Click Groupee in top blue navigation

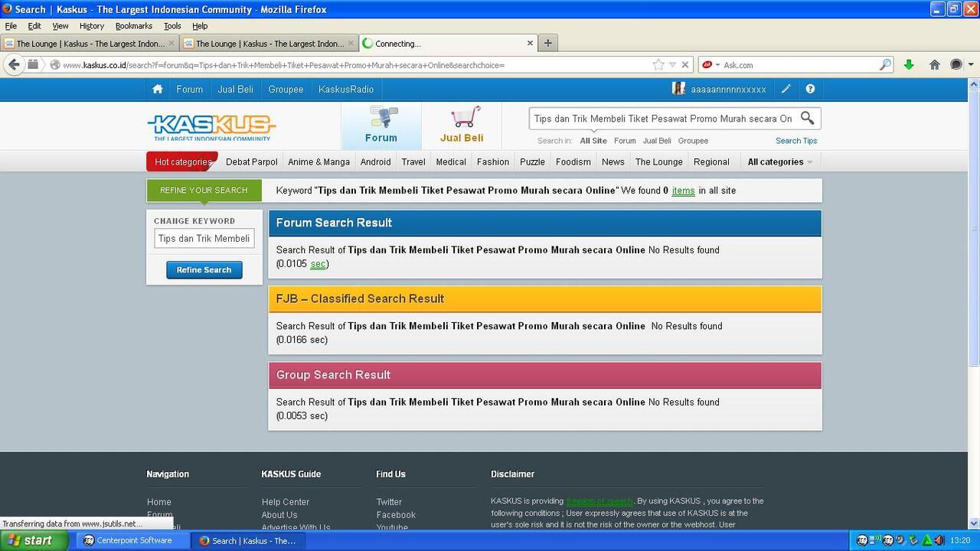click(x=286, y=90)
